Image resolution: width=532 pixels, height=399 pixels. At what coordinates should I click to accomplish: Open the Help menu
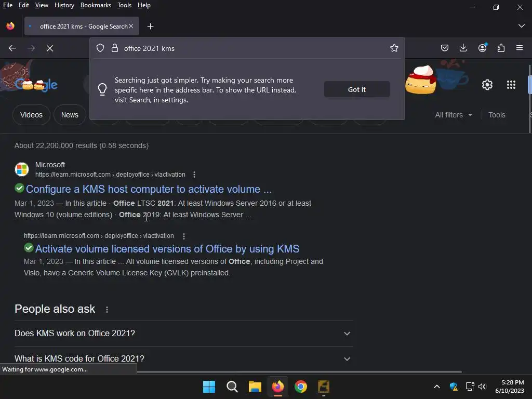coord(144,5)
